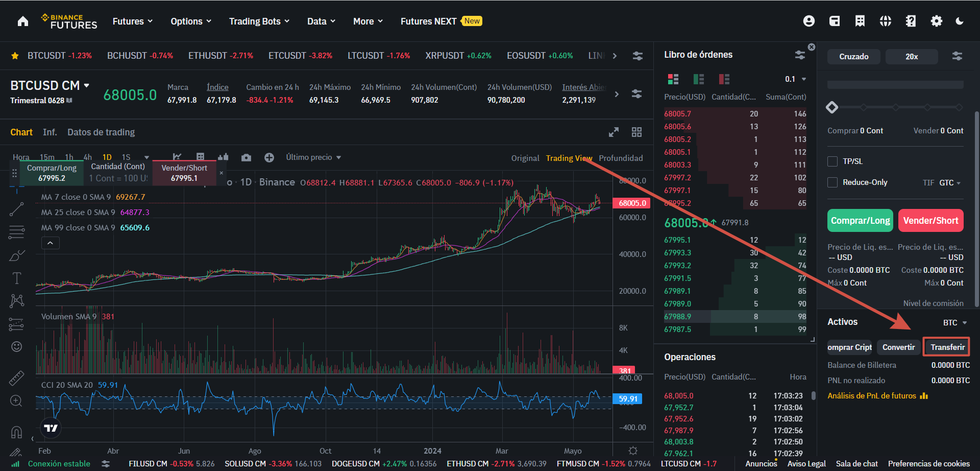Switch to Datos de trading tab
Image resolution: width=980 pixels, height=471 pixels.
tap(101, 132)
